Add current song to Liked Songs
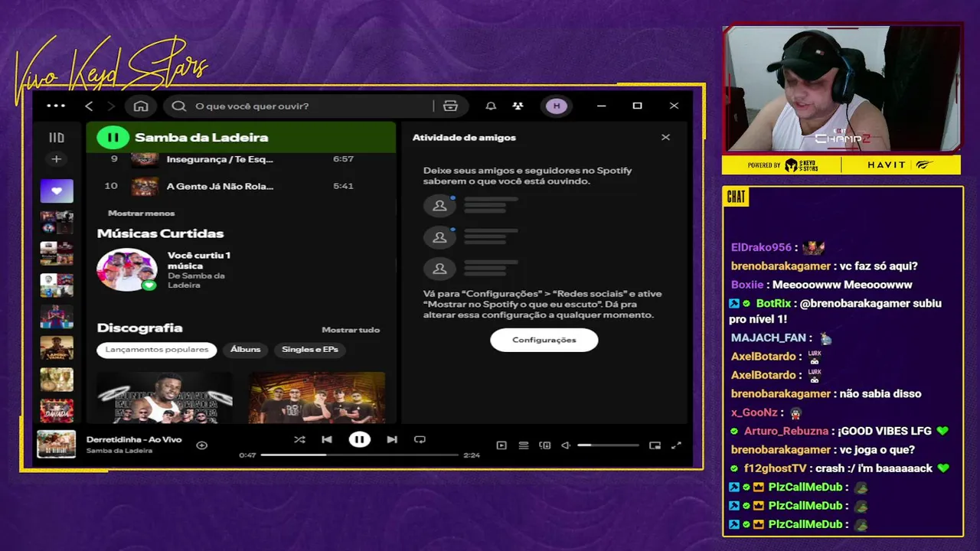980x551 pixels. pyautogui.click(x=202, y=445)
